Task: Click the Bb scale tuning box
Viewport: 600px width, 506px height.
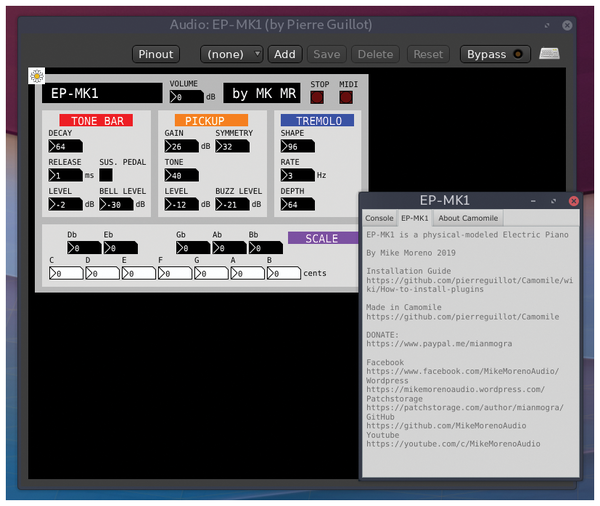Action: tap(266, 248)
